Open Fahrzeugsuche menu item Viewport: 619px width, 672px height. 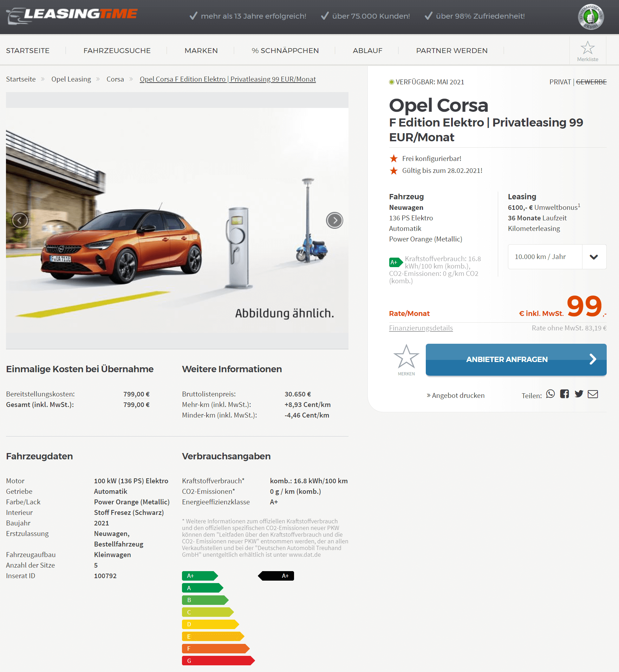(117, 51)
